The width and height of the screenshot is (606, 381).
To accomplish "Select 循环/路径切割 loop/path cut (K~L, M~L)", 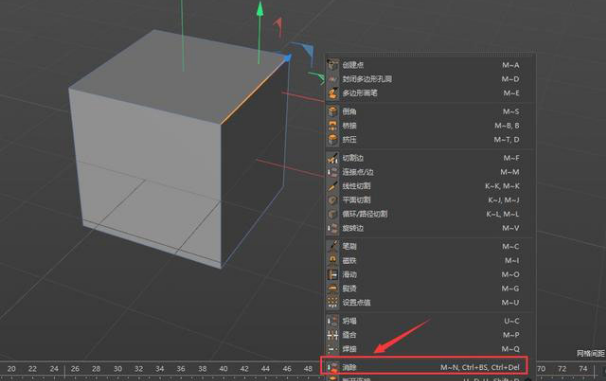I will point(430,214).
